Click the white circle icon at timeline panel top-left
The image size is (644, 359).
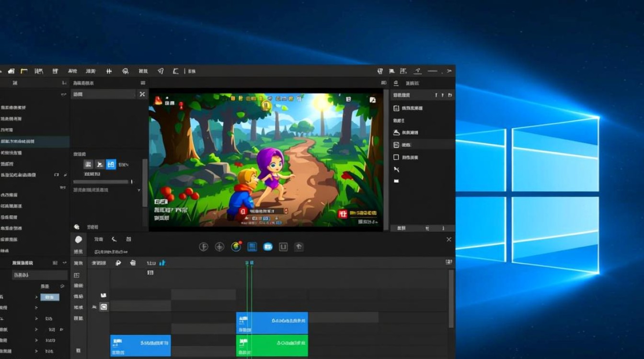point(79,239)
